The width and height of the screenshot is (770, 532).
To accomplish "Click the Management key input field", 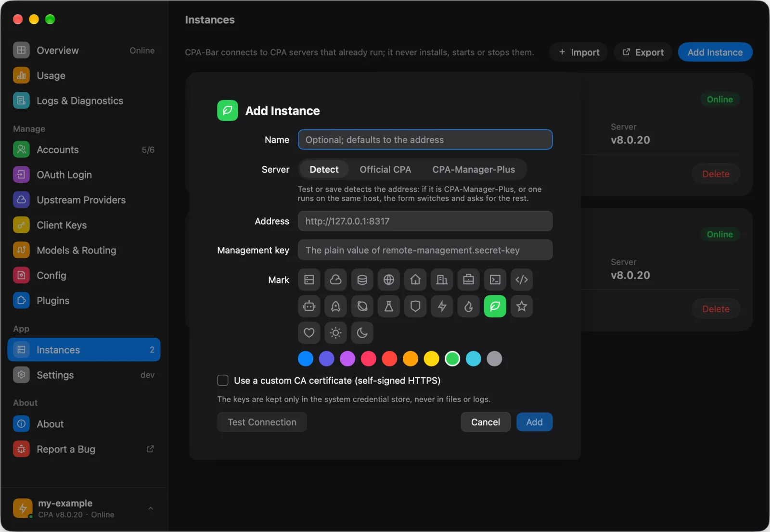I will point(425,250).
